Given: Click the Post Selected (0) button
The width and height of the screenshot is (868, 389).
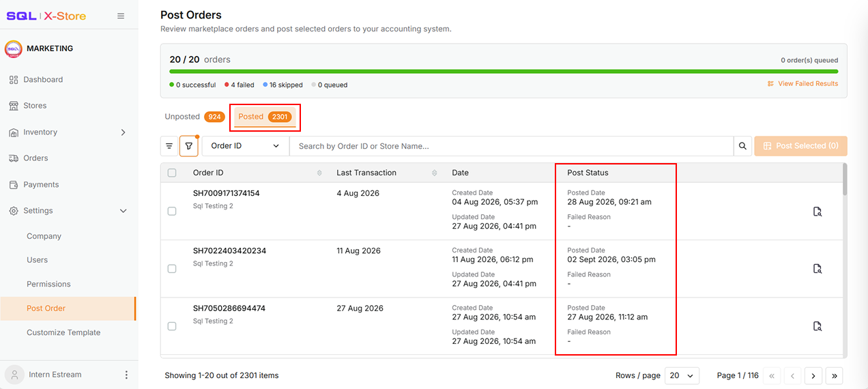Looking at the screenshot, I should 800,146.
